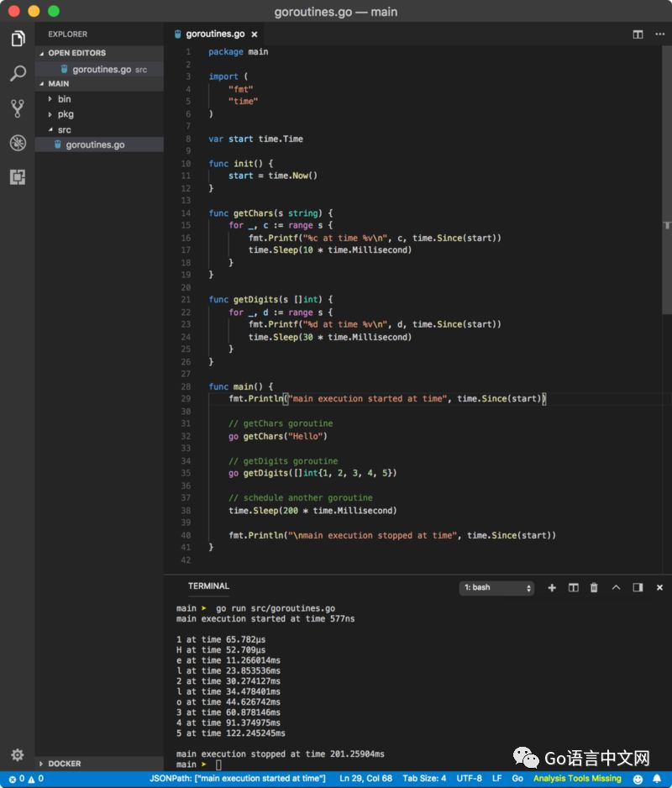
Task: Select the TERMINAL panel tab
Action: tap(208, 586)
